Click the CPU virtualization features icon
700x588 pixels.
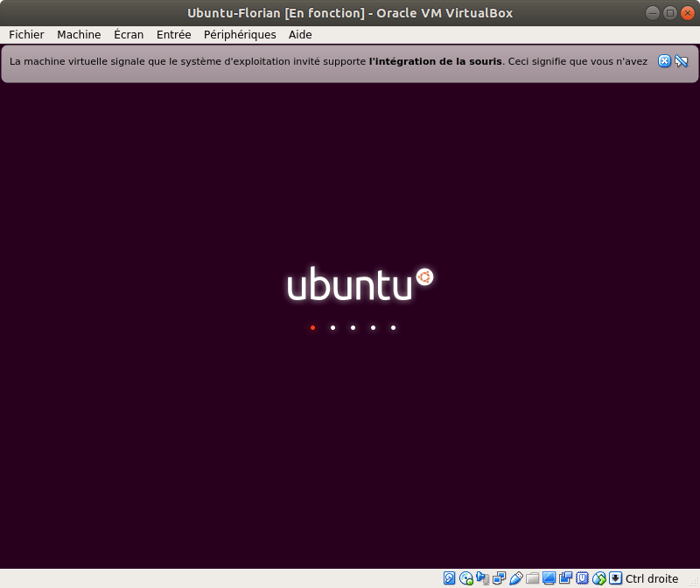click(x=583, y=578)
